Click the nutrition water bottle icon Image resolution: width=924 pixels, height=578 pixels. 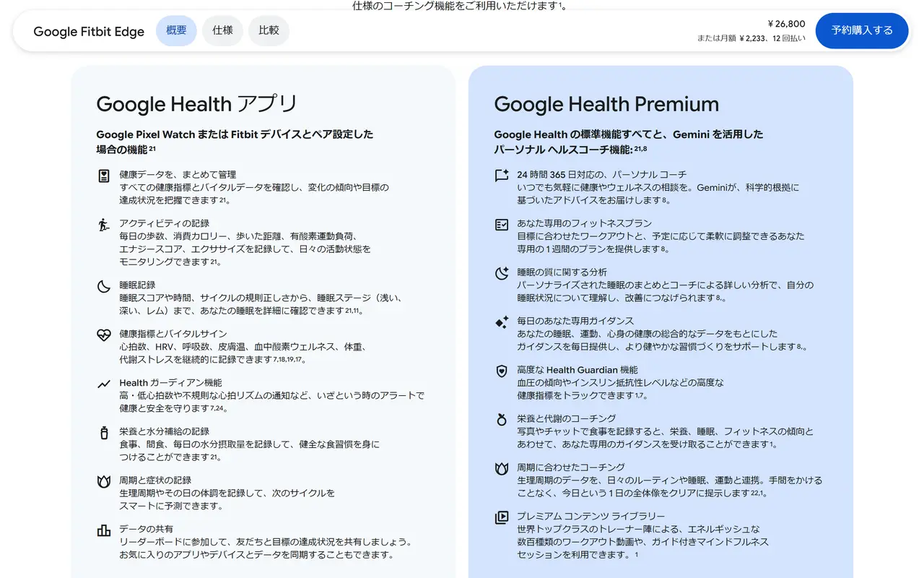tap(104, 433)
